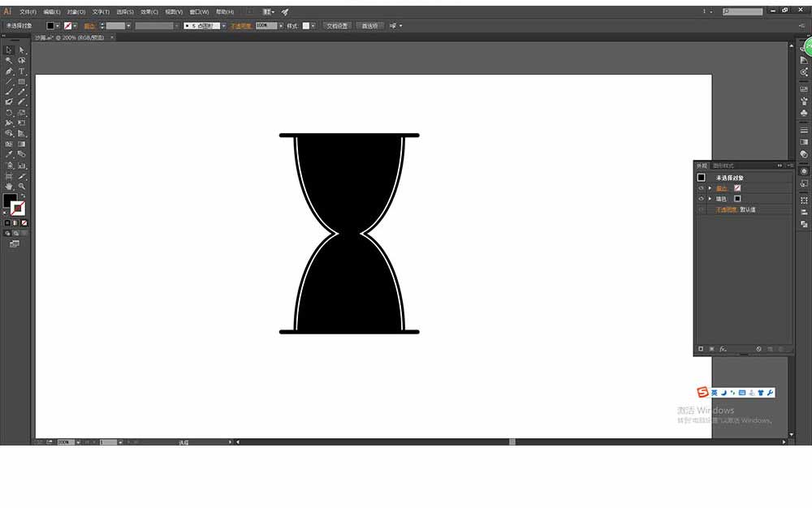The width and height of the screenshot is (812, 508).
Task: Open fill color dropdown in control bar
Action: (x=57, y=26)
